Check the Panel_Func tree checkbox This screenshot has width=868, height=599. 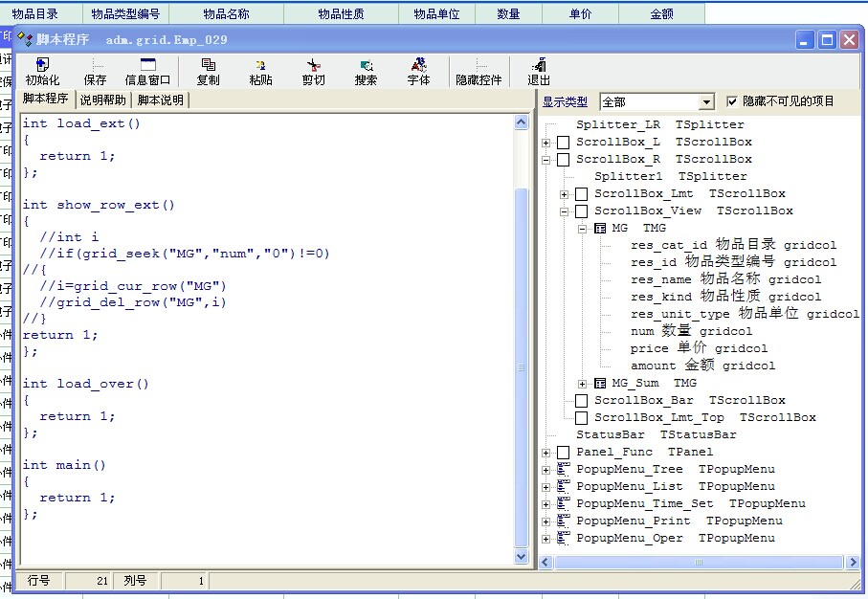point(563,453)
